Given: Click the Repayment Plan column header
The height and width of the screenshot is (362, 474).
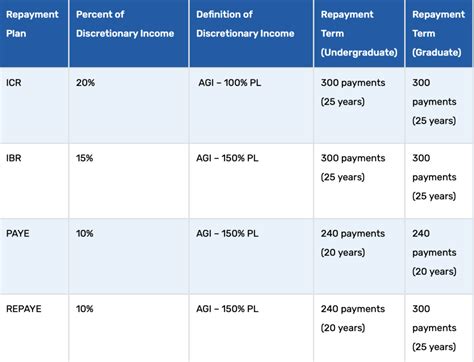Looking at the screenshot, I should pyautogui.click(x=34, y=33).
